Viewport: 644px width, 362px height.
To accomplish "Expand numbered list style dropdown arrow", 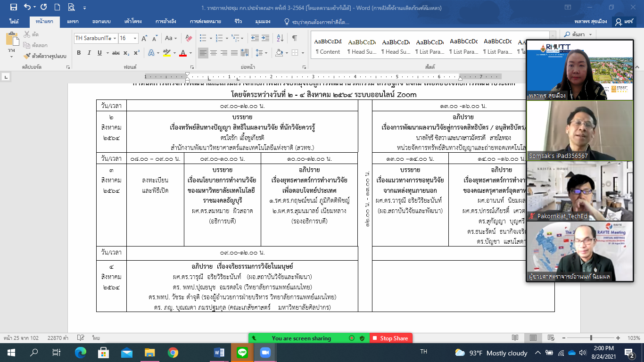I will pos(226,38).
